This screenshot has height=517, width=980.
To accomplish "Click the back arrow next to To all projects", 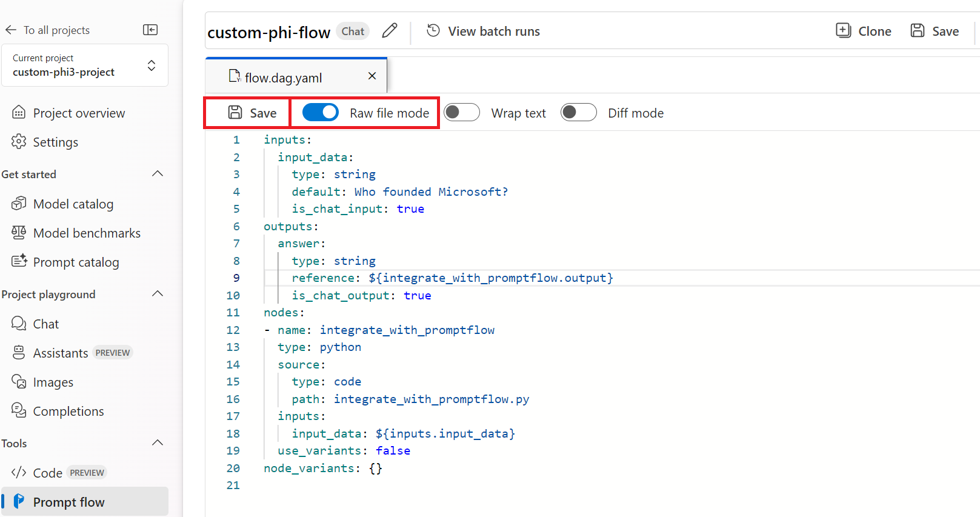I will [x=10, y=30].
